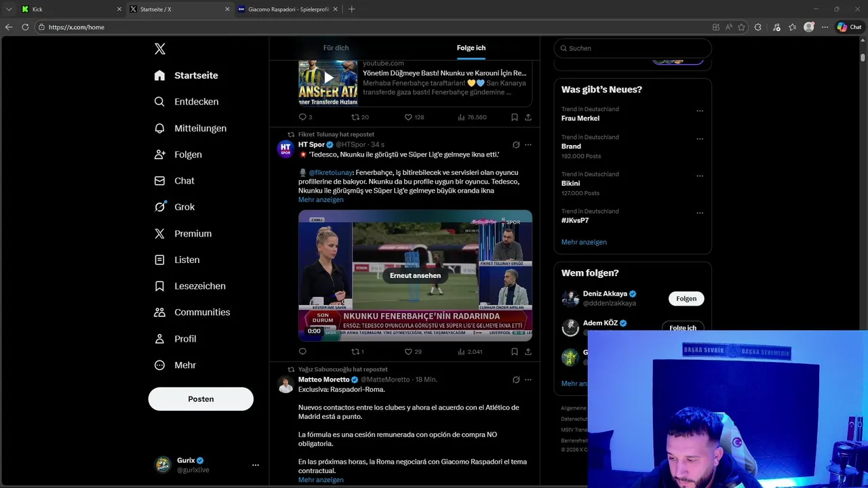This screenshot has height=488, width=868.
Task: Open Matteo Moretto profile avatar
Action: [285, 384]
